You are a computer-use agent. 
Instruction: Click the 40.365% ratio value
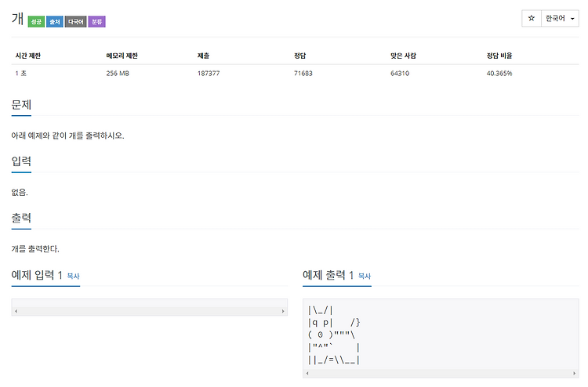point(499,74)
